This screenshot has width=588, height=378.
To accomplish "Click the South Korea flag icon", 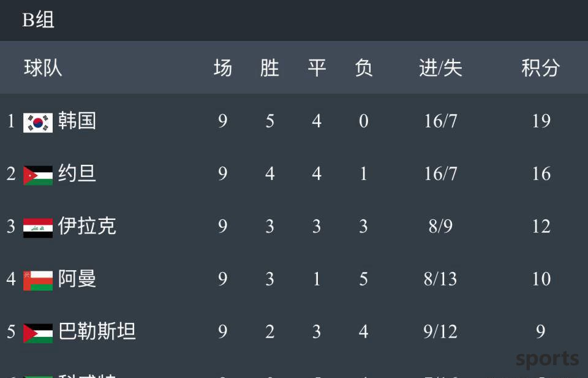I will [x=38, y=123].
